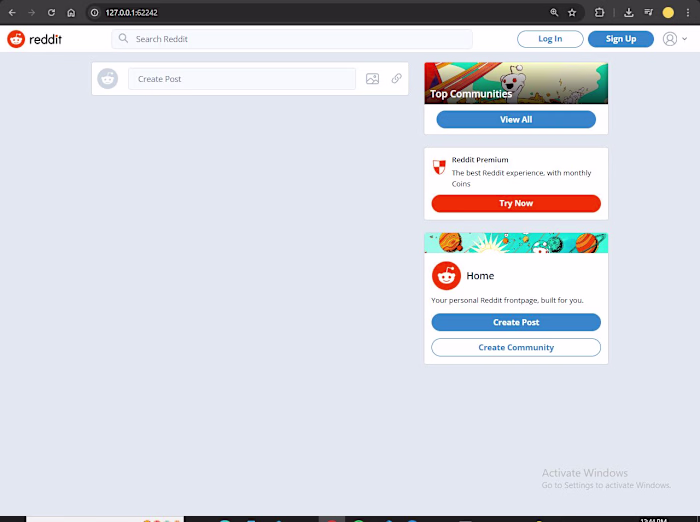Click 'The best Reddit experience' description text
This screenshot has height=522, width=700.
521,178
